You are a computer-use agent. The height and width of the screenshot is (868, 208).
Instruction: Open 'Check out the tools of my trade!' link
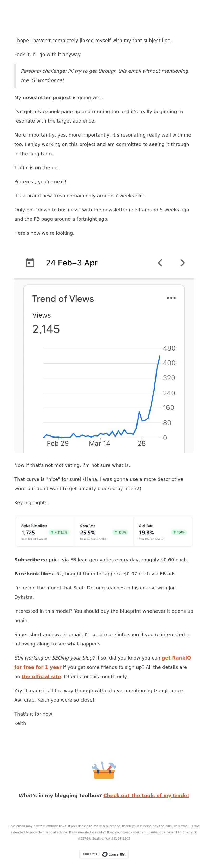click(146, 795)
